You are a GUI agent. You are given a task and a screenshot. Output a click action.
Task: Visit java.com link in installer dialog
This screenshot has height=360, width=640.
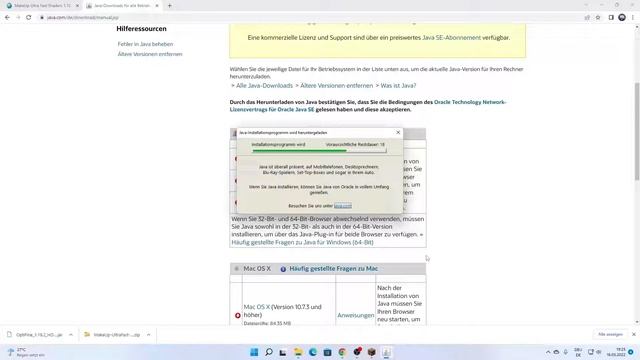pyautogui.click(x=342, y=206)
